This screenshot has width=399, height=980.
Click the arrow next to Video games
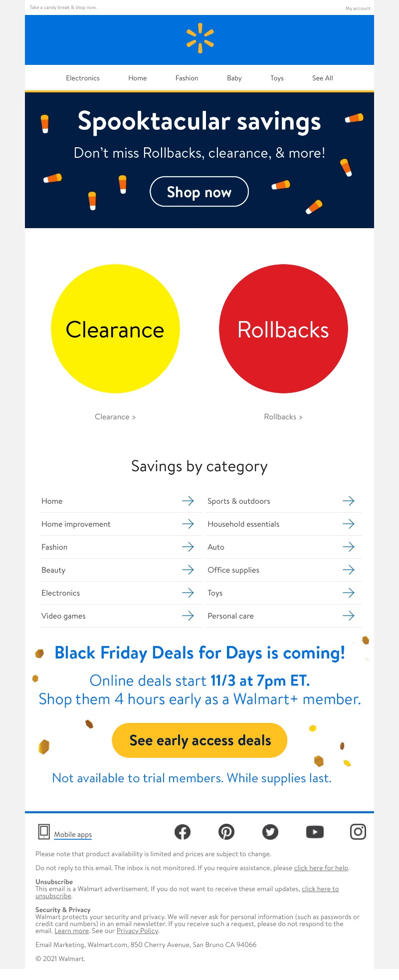[x=188, y=616]
